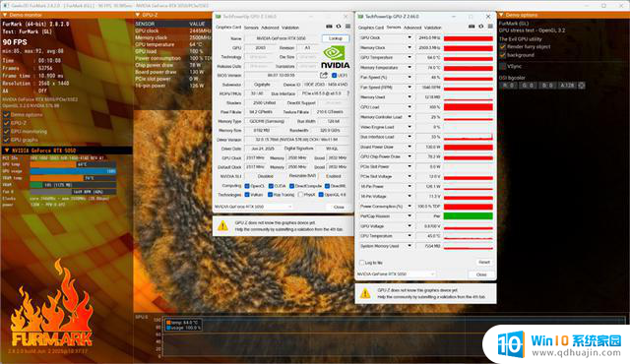Image resolution: width=630 pixels, height=364 pixels.
Task: Click the screenshot camera icon in Graphics Card window
Action: click(329, 27)
